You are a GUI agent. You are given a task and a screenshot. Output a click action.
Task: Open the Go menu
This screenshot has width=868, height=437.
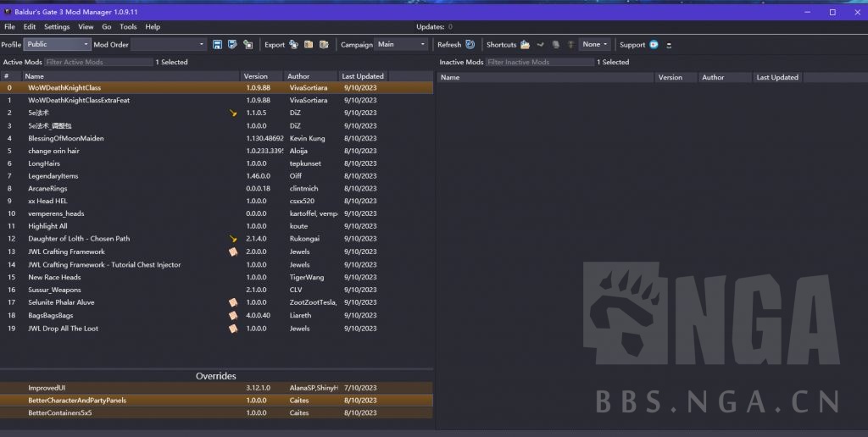click(106, 26)
